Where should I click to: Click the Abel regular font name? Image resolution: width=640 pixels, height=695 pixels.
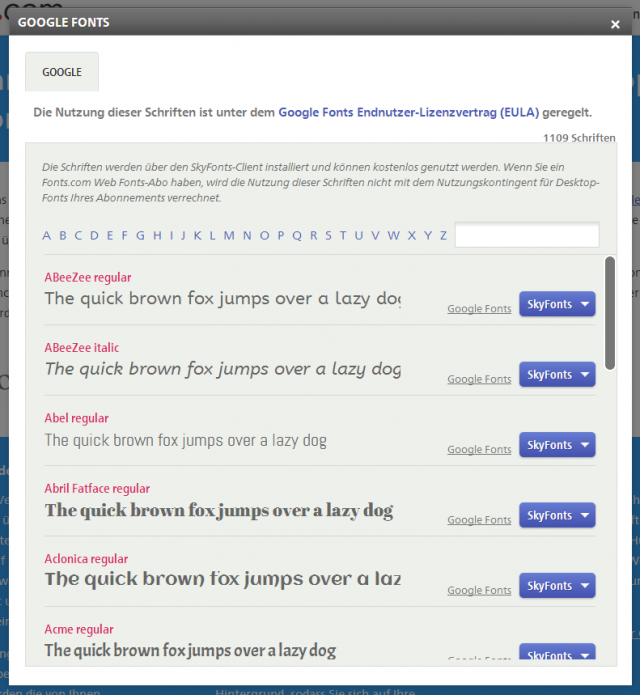point(76,418)
